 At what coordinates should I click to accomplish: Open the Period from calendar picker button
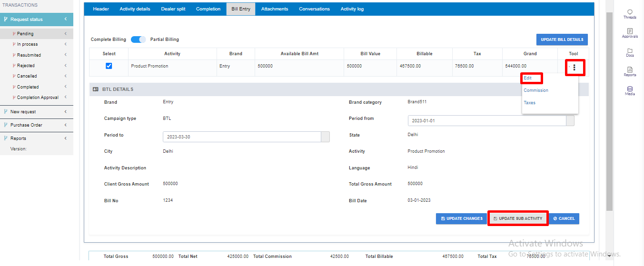click(570, 121)
